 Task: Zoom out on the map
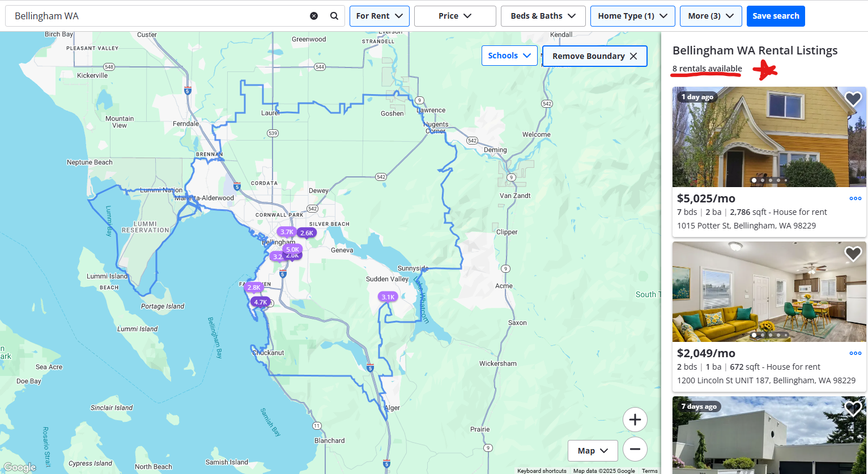635,449
